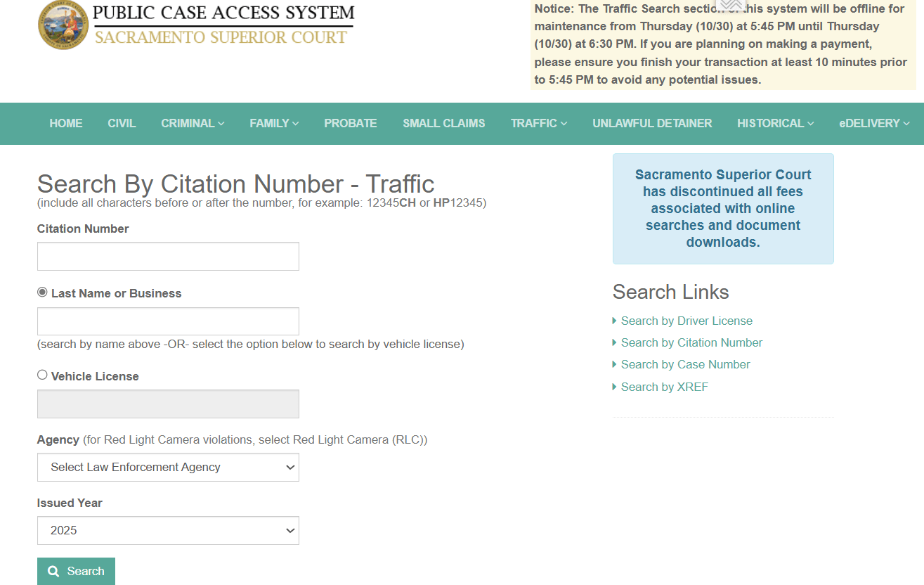Viewport: 924px width, 585px height.
Task: Click the arrow icon beside Search by XREF
Action: click(614, 387)
